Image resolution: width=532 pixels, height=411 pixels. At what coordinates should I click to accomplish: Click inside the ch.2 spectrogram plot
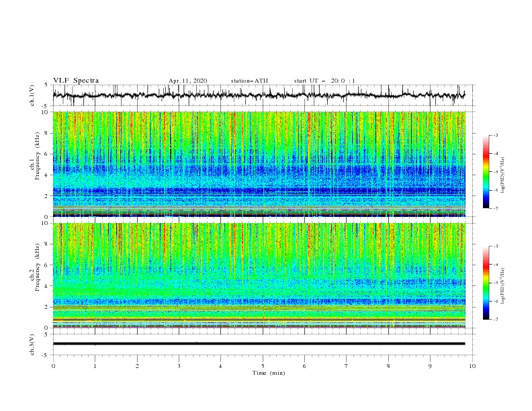click(x=259, y=275)
